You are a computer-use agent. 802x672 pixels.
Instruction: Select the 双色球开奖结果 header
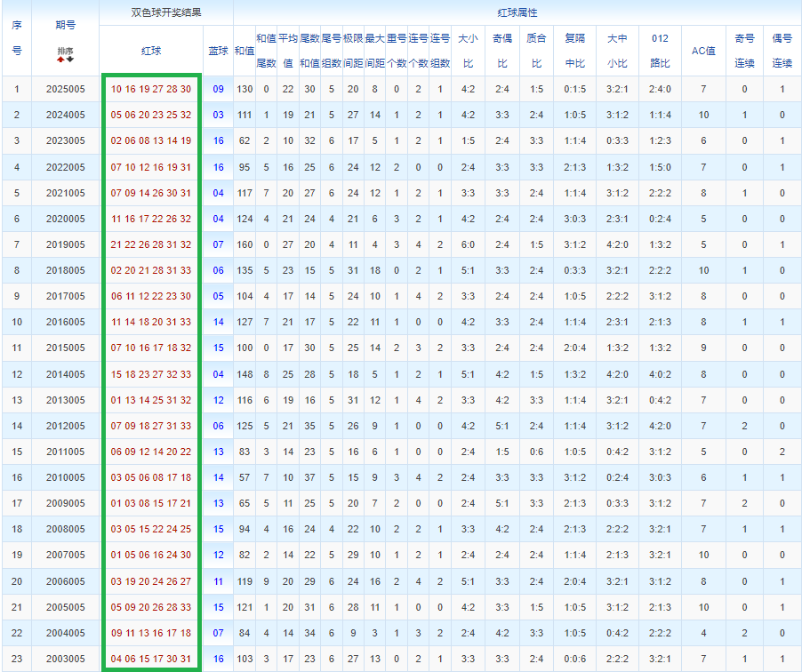(x=166, y=13)
